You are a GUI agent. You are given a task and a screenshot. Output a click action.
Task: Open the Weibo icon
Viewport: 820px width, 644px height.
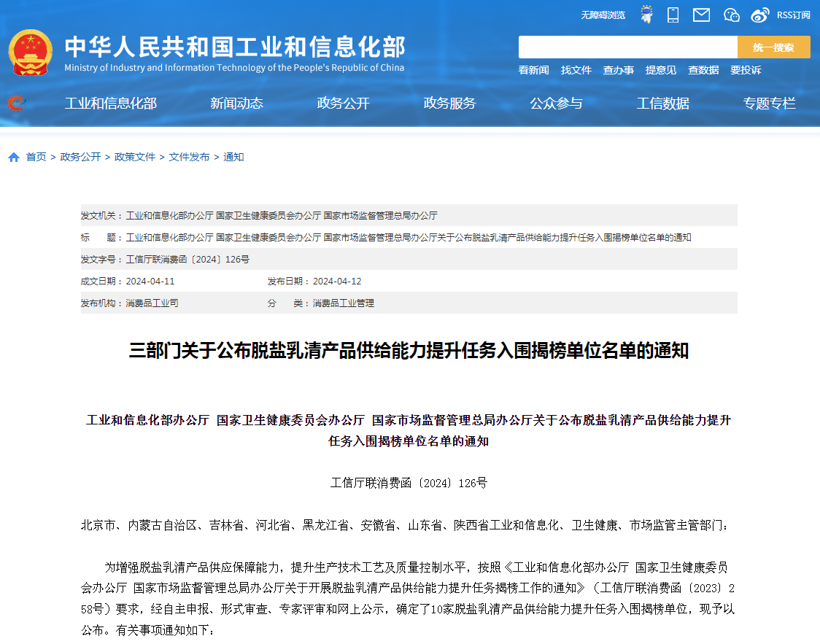(x=760, y=15)
